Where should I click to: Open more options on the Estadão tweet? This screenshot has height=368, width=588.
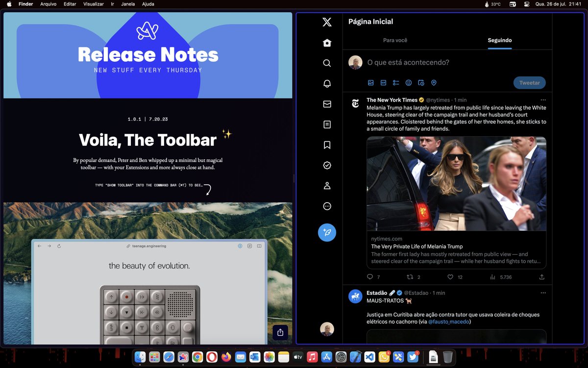[x=543, y=293]
